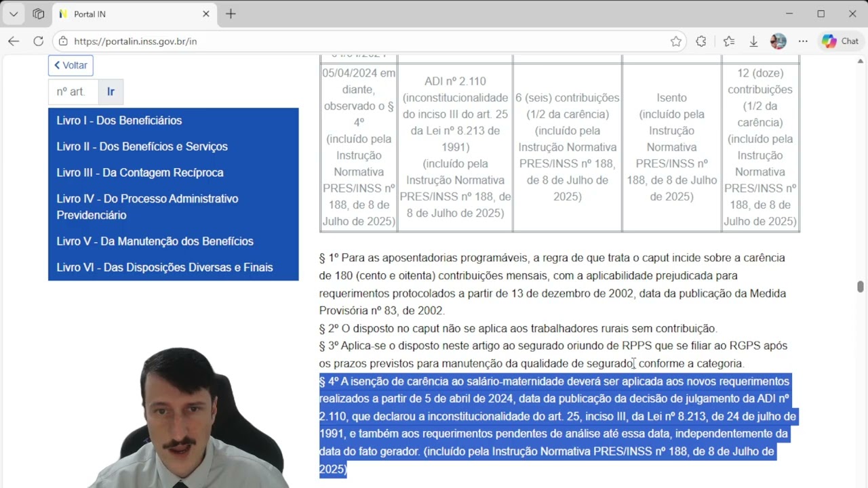View site information lock icon
This screenshot has width=868, height=488.
click(63, 41)
